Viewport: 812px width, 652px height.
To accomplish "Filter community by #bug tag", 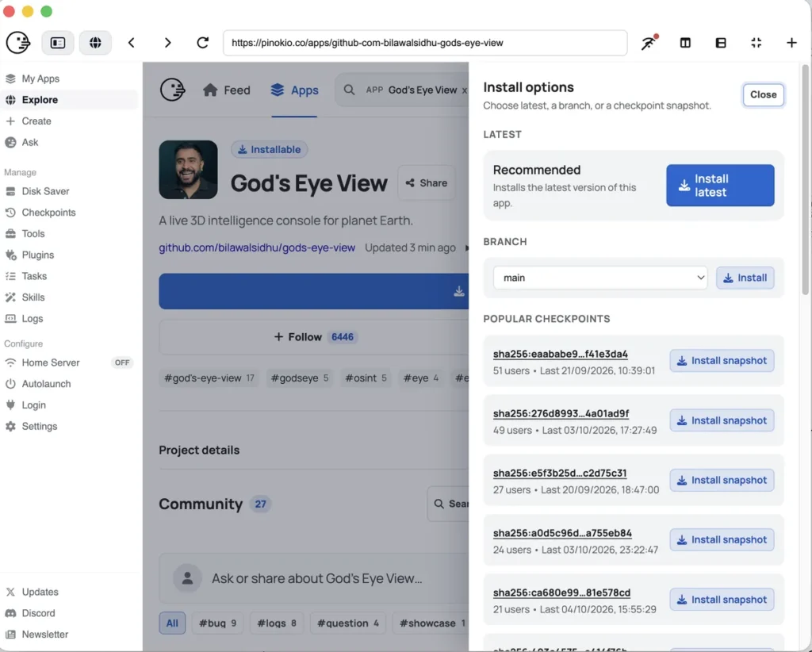I will click(217, 623).
